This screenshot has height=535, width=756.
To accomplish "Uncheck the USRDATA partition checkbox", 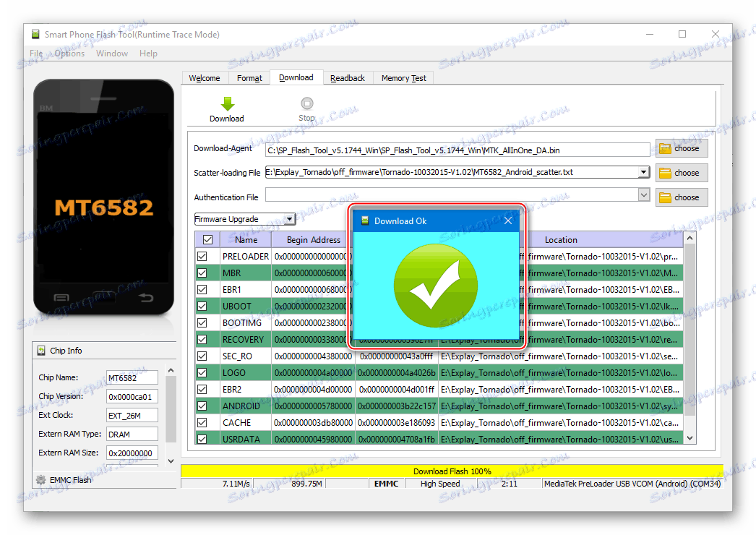I will coord(202,439).
